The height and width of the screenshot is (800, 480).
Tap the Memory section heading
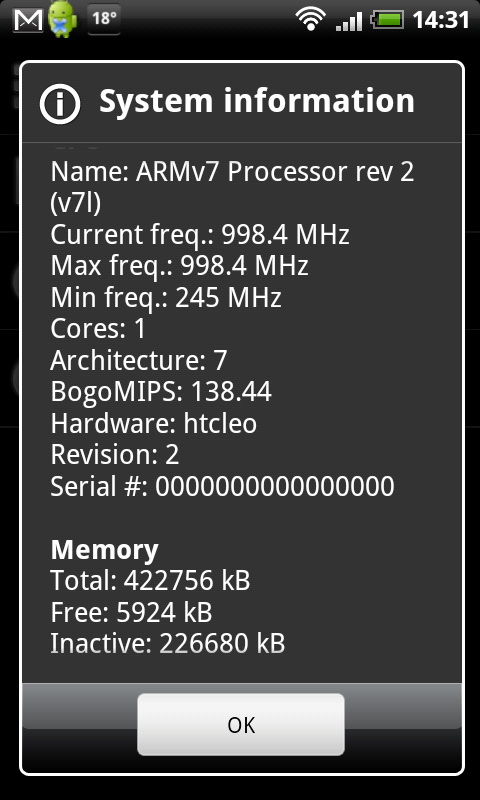pyautogui.click(x=105, y=550)
